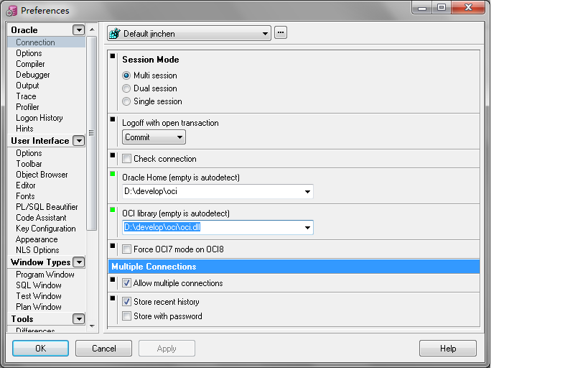The width and height of the screenshot is (588, 368).
Task: Select Dual session radio button
Action: click(126, 88)
